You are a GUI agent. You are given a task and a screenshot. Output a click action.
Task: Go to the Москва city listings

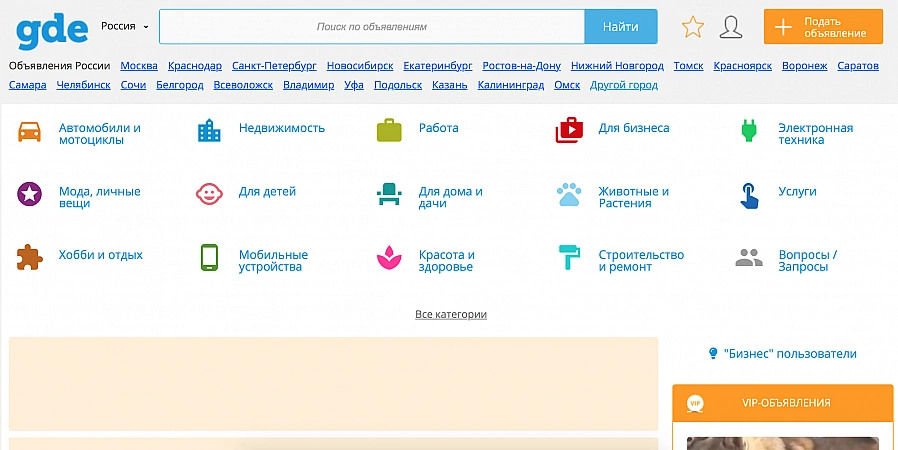click(x=139, y=66)
